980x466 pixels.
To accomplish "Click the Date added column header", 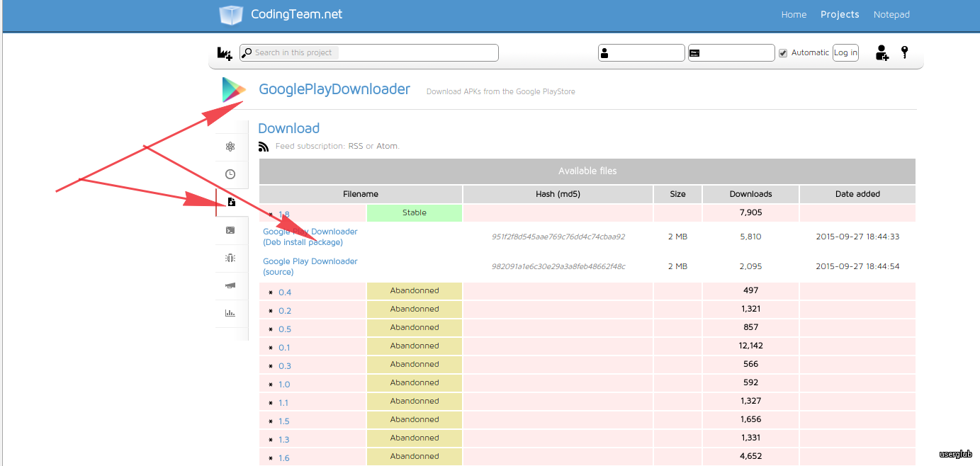I will pyautogui.click(x=858, y=194).
